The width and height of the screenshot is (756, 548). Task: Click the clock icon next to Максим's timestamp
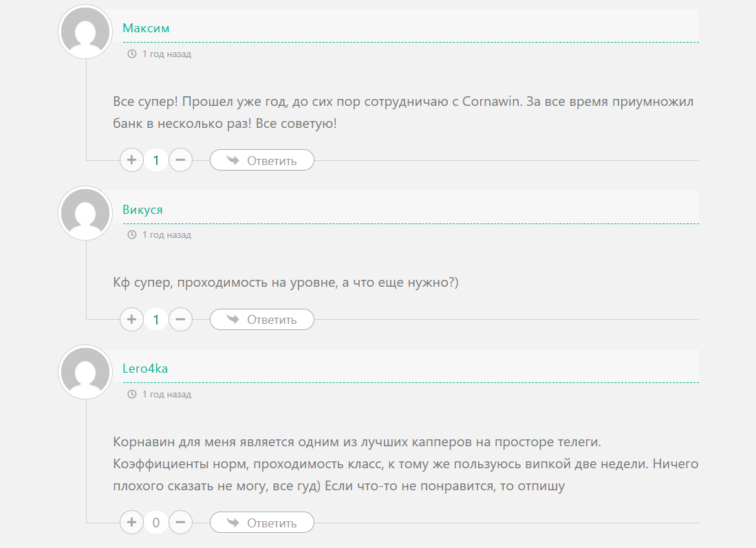(x=131, y=54)
